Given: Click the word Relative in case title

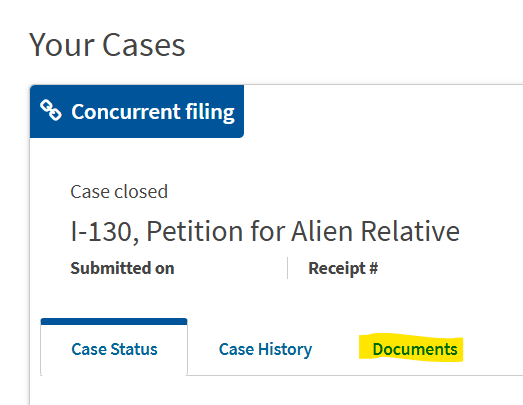Looking at the screenshot, I should point(410,231).
